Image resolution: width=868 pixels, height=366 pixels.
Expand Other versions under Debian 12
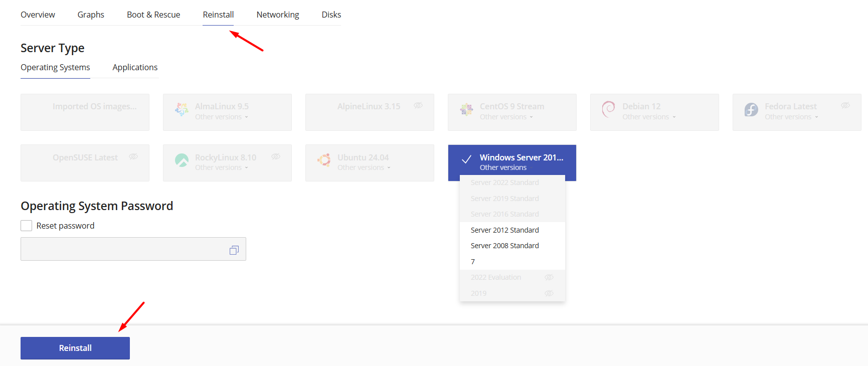coord(649,117)
